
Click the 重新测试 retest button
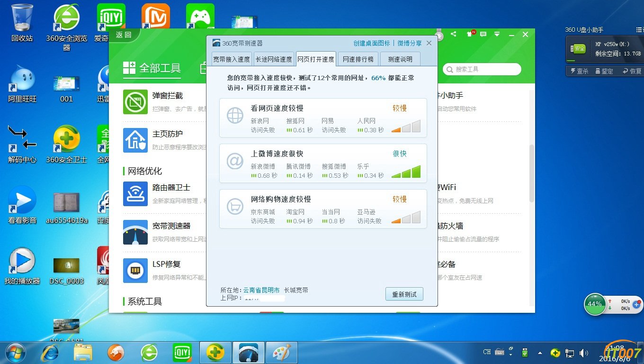[x=404, y=294]
